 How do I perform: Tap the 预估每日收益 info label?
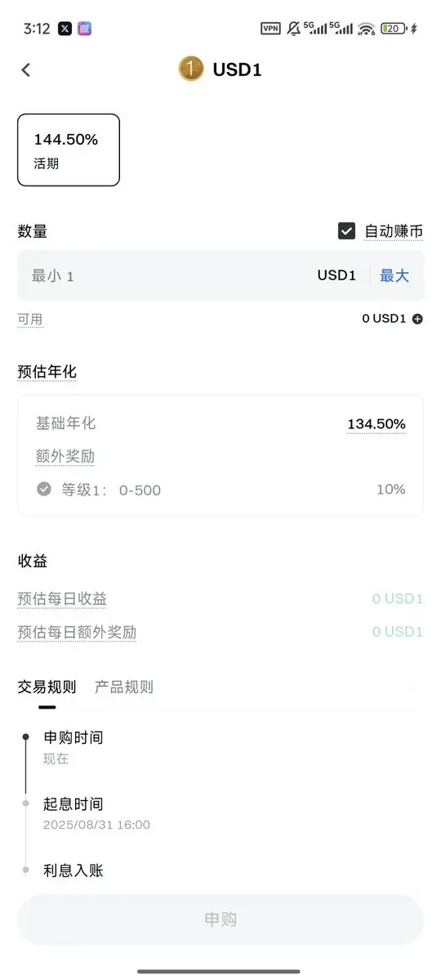pos(62,599)
